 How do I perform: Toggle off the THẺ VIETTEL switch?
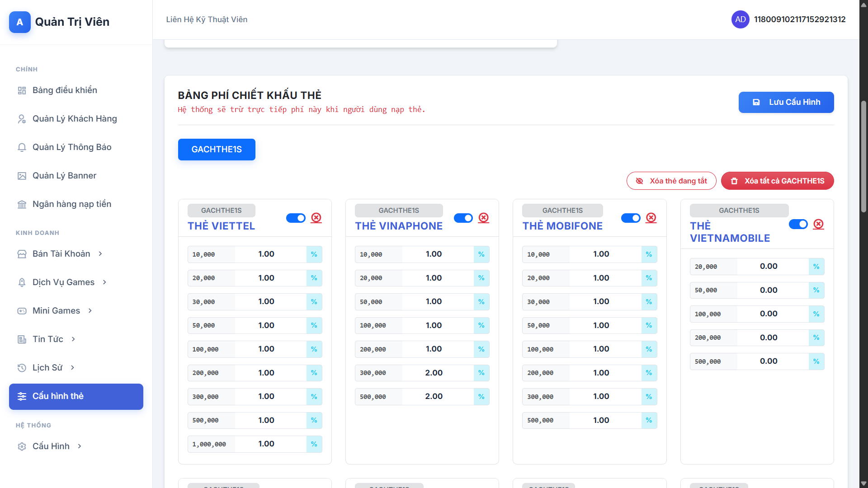click(x=296, y=218)
